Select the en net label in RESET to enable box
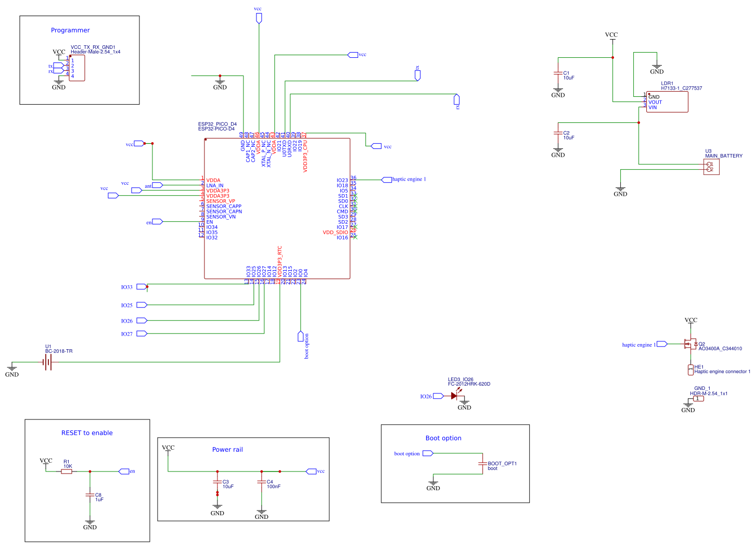This screenshot has height=547, width=756. (125, 471)
